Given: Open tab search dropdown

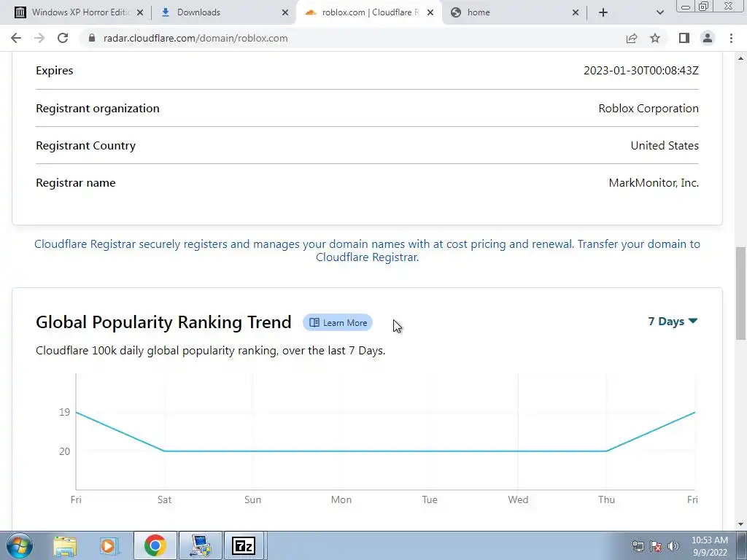Looking at the screenshot, I should coord(659,12).
